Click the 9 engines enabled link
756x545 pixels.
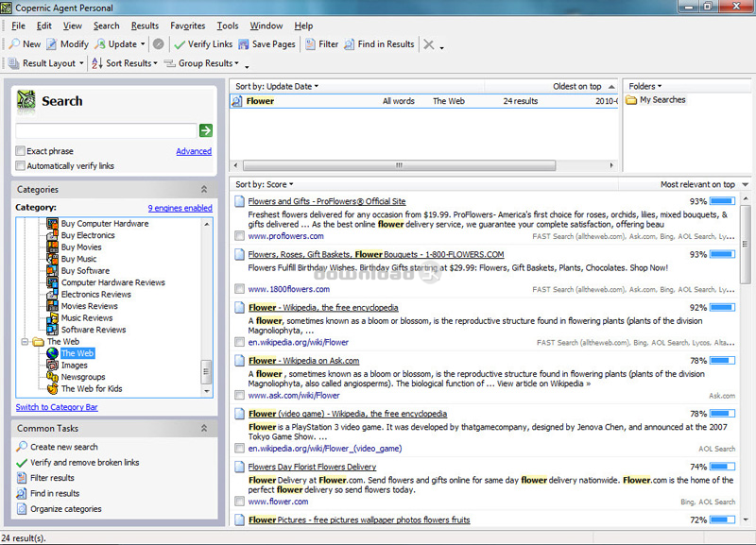(x=180, y=208)
